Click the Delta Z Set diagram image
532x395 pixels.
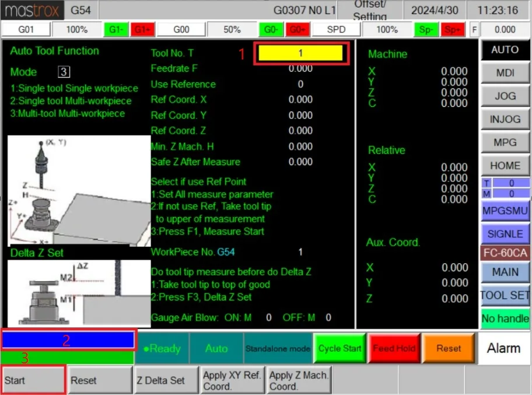(x=79, y=293)
